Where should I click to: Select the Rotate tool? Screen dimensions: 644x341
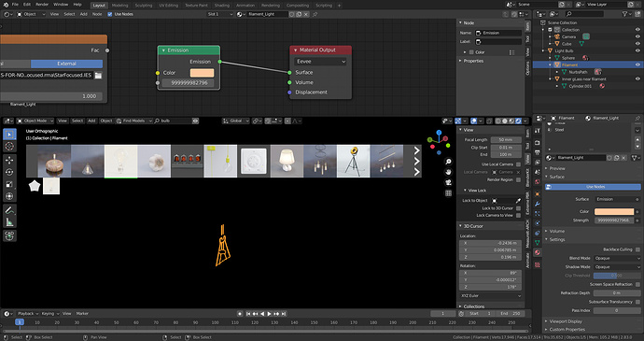(x=9, y=172)
